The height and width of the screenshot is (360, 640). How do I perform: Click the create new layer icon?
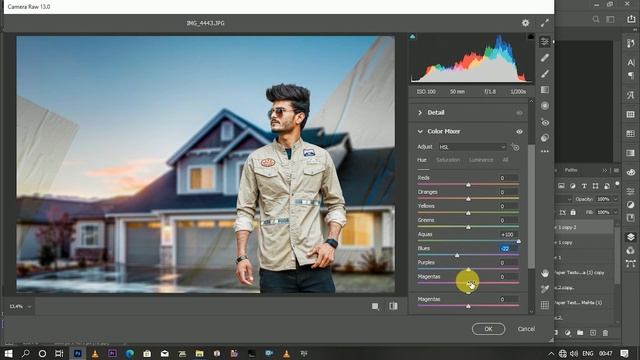click(x=593, y=333)
